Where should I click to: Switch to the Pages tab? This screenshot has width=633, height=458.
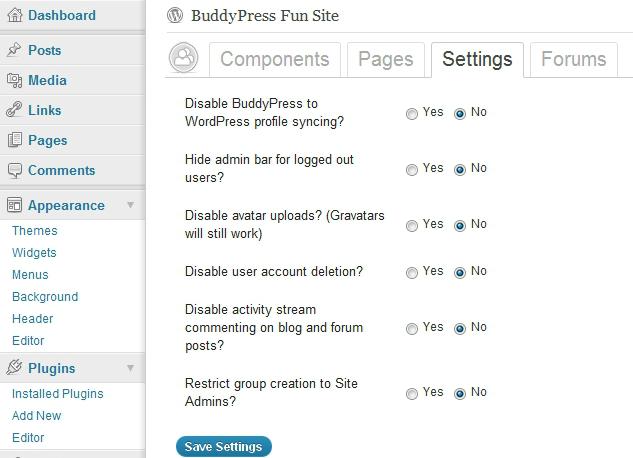[x=386, y=59]
